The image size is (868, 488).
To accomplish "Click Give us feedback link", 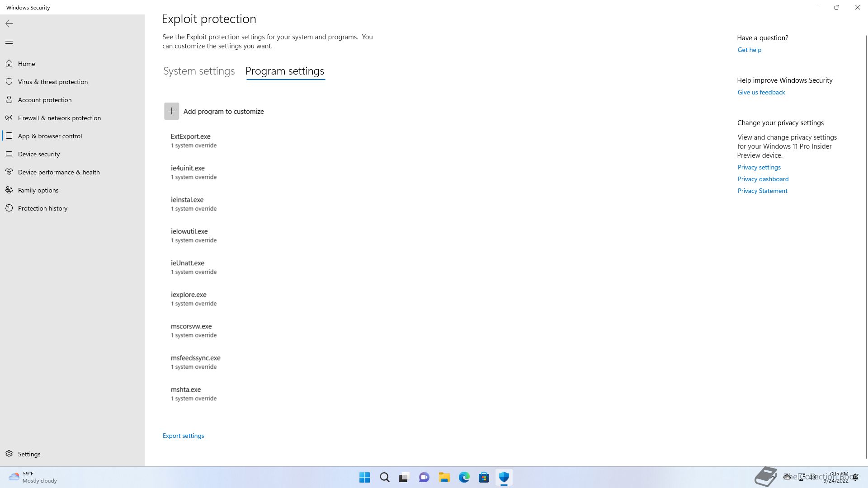I will coord(761,92).
